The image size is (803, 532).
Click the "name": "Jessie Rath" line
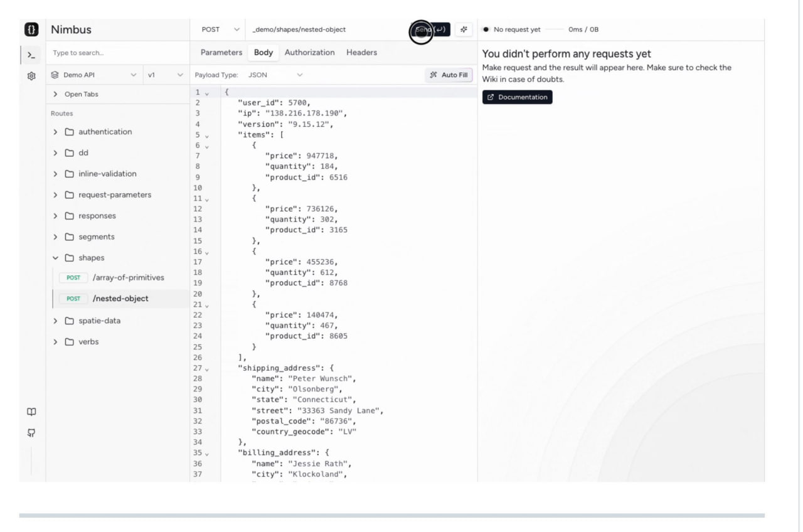tap(302, 464)
